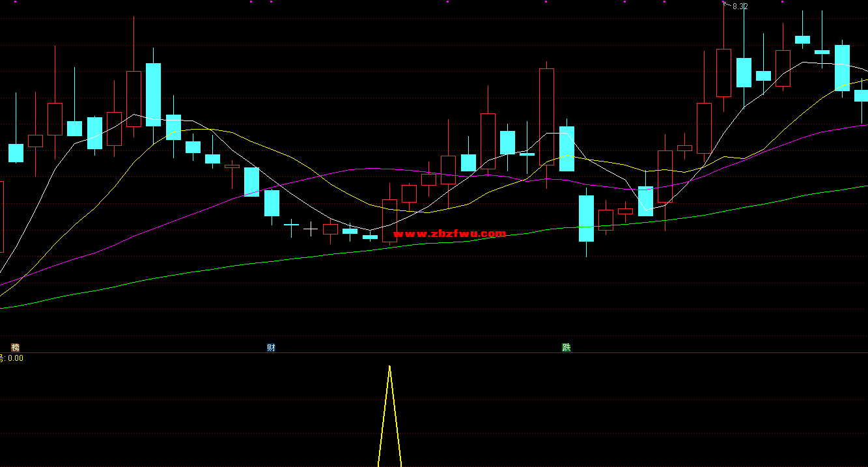Select the 0.00 indicator value label

point(15,358)
